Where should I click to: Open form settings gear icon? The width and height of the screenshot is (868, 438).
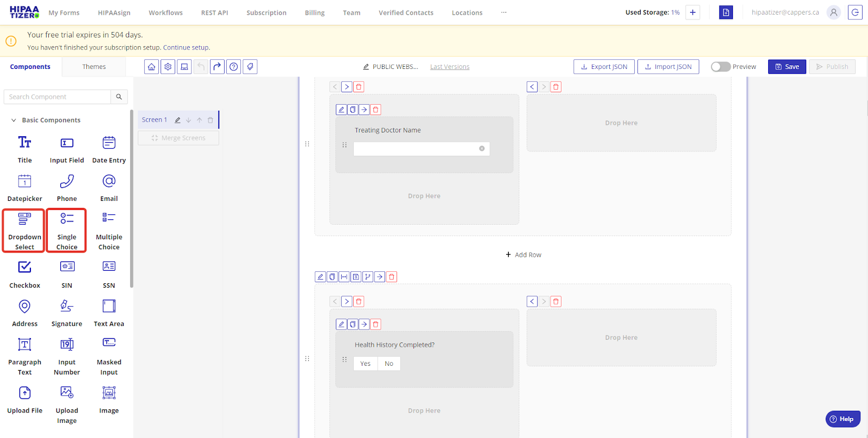[x=168, y=67]
